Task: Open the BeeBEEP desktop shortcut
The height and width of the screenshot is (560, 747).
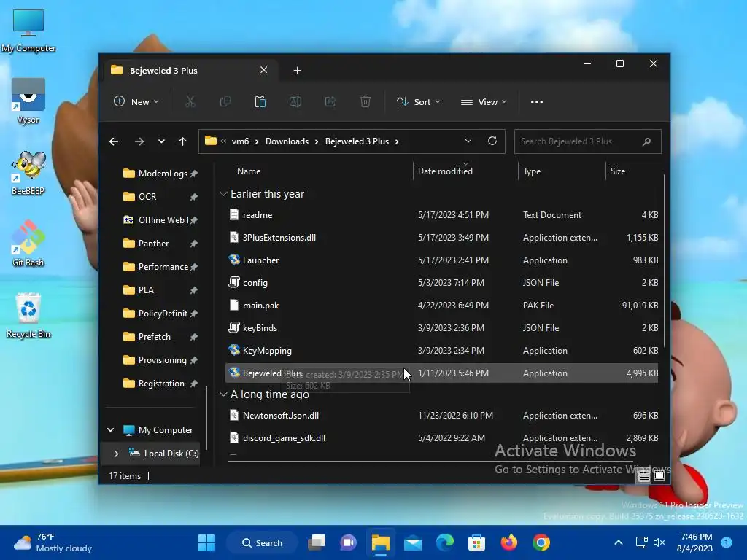Action: (28, 173)
